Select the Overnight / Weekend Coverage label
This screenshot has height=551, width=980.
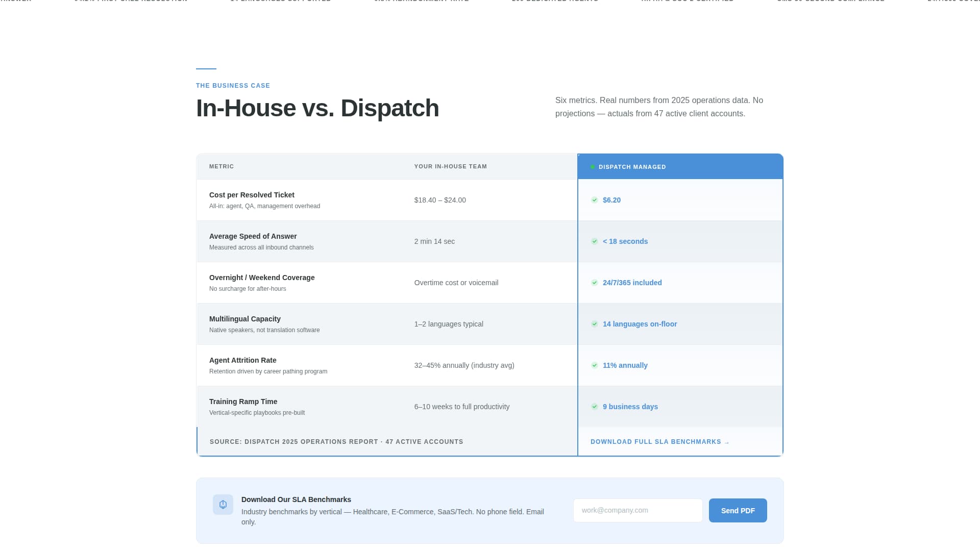262,278
